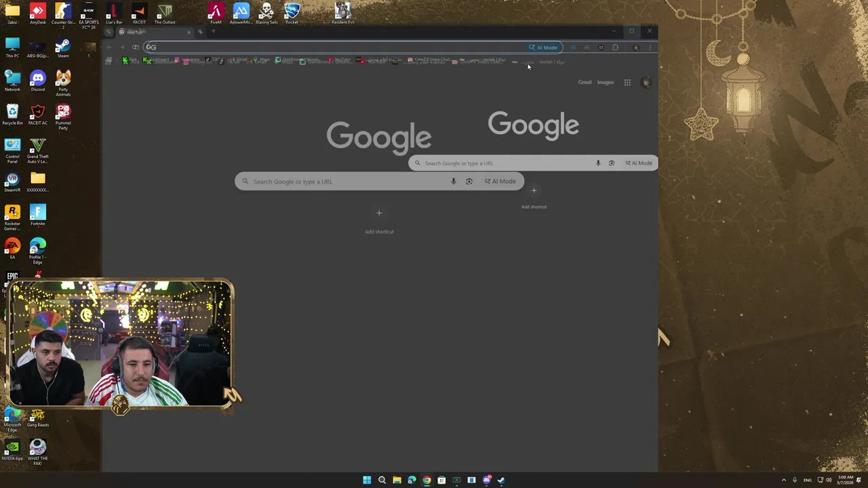Select the Rockstar Games desktop icon
This screenshot has width=868, height=488.
[12, 218]
